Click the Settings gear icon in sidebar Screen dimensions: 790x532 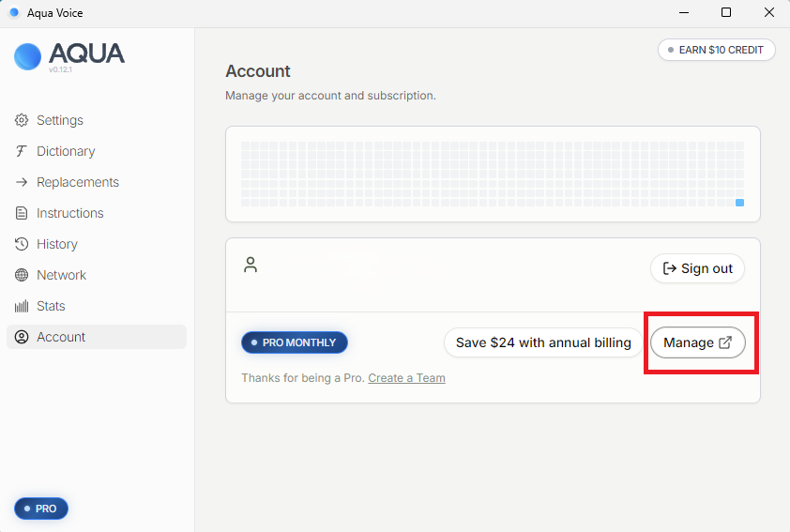22,120
